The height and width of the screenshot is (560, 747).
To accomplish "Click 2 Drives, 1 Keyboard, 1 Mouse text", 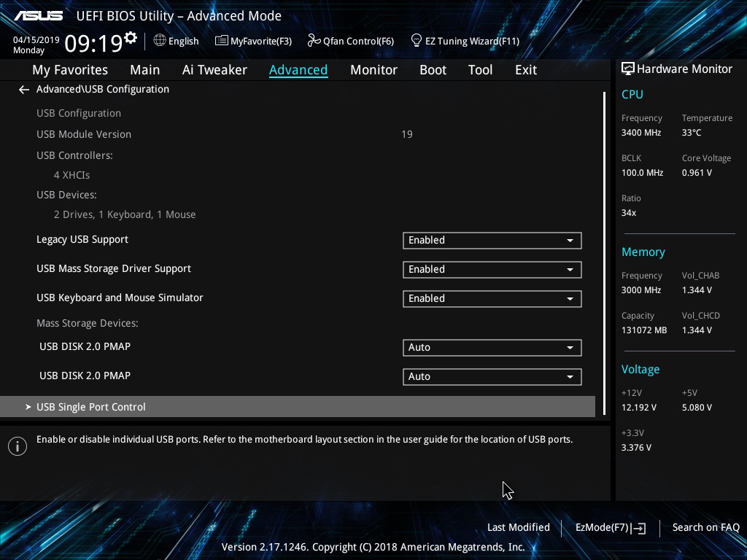I will click(x=125, y=215).
